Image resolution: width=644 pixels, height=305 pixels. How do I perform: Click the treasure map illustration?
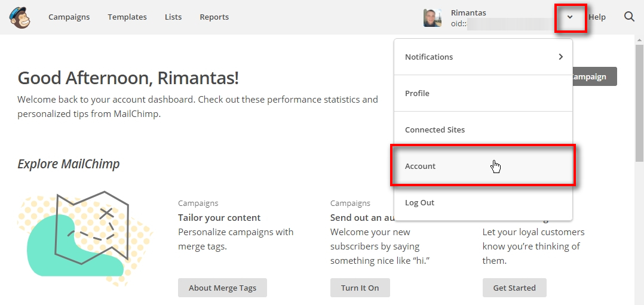point(85,235)
